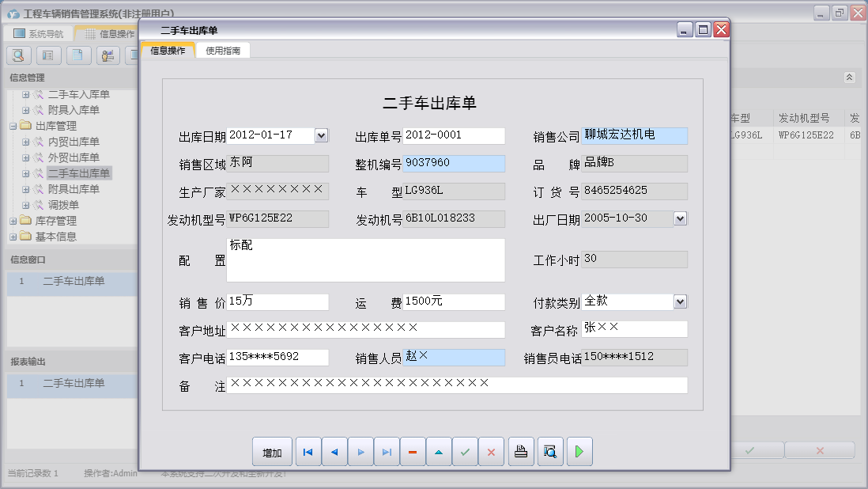Select 二手车出库单 under 信息窗口

click(72, 282)
